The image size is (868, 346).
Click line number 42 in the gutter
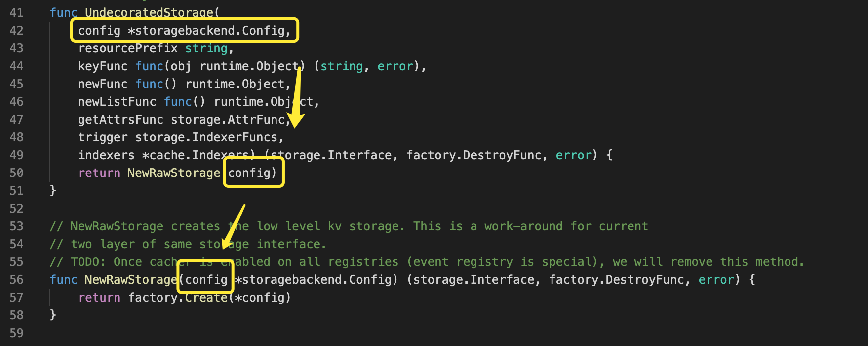click(16, 31)
